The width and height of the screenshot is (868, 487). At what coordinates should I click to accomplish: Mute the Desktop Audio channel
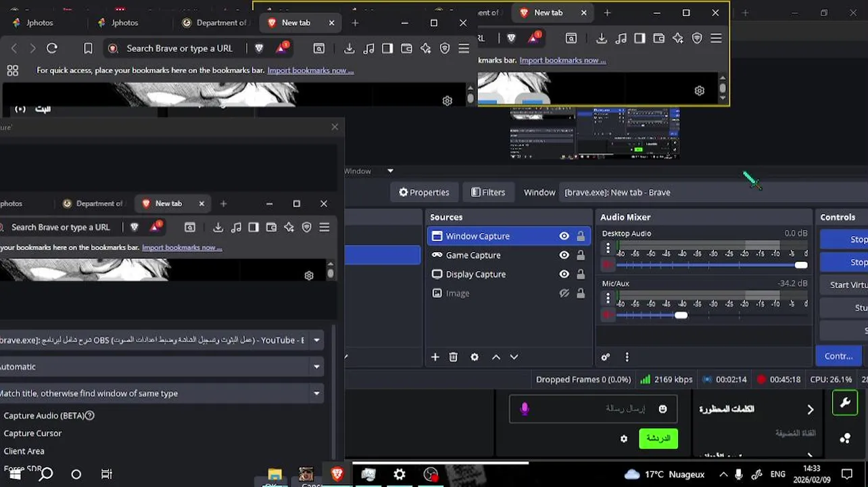tap(607, 265)
